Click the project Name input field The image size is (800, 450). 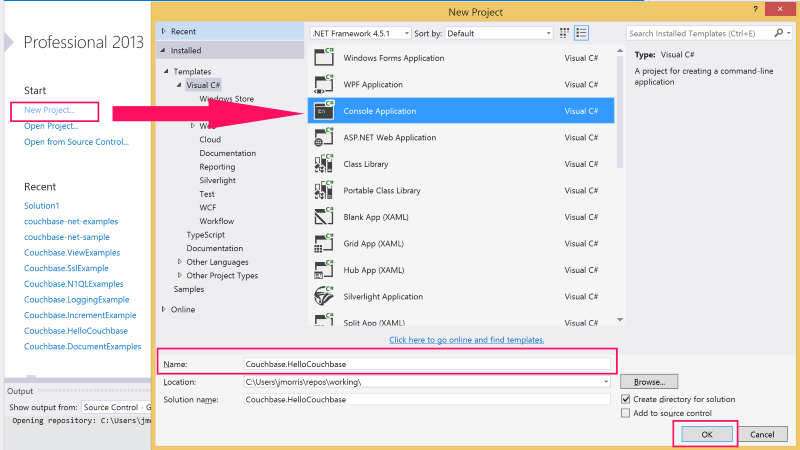pyautogui.click(x=427, y=364)
